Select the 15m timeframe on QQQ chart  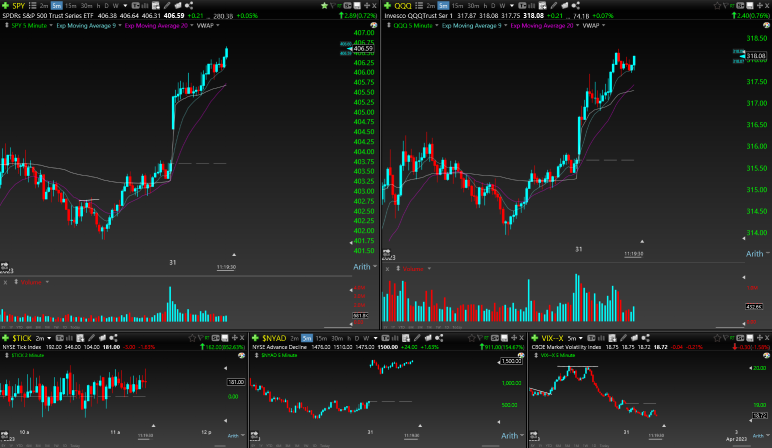[457, 5]
